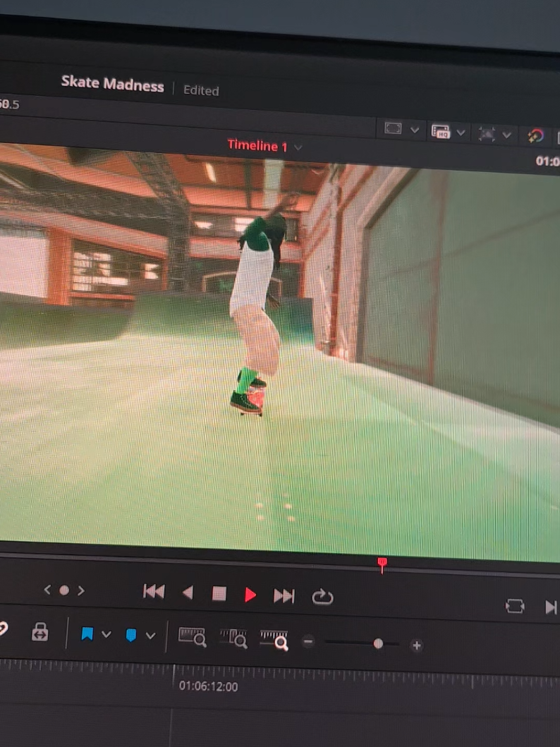The height and width of the screenshot is (747, 560).
Task: Click the viewer timecode at top right
Action: 547,162
